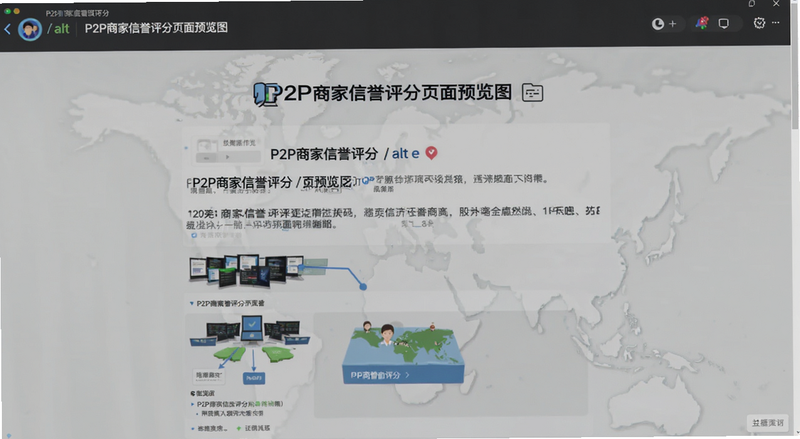
Task: Click the plus icon beside the clock
Action: 672,23
